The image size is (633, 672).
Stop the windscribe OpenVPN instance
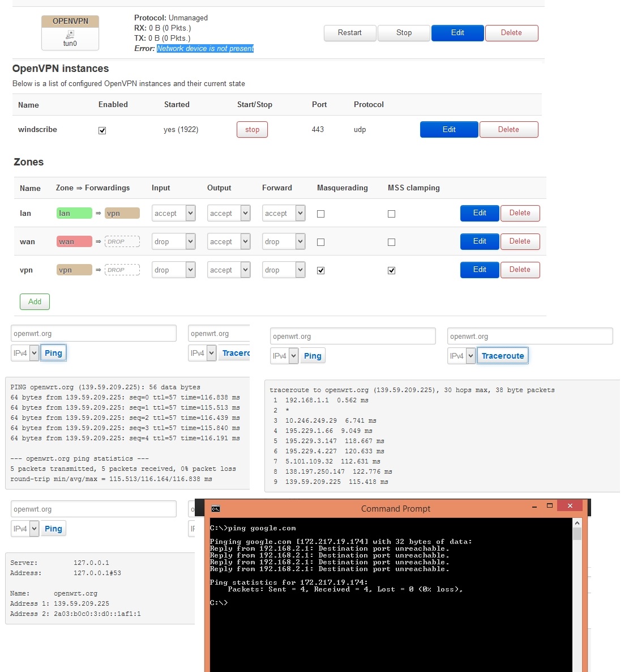point(252,130)
